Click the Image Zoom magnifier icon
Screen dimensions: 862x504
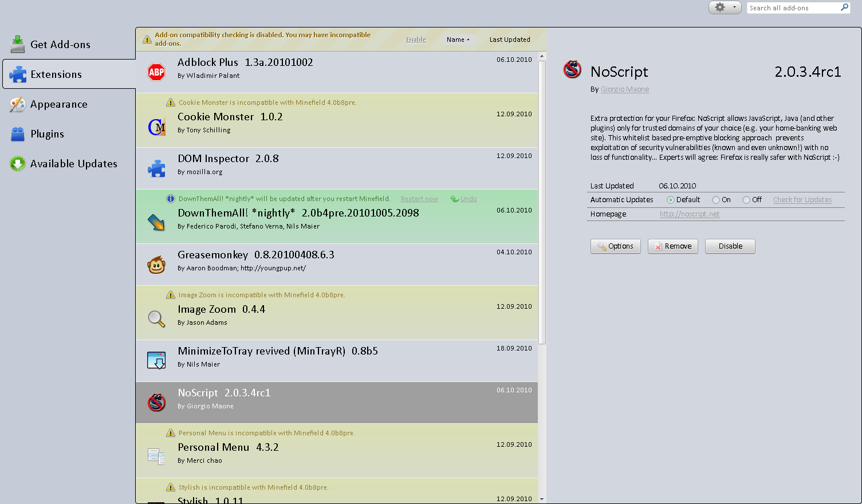point(156,319)
